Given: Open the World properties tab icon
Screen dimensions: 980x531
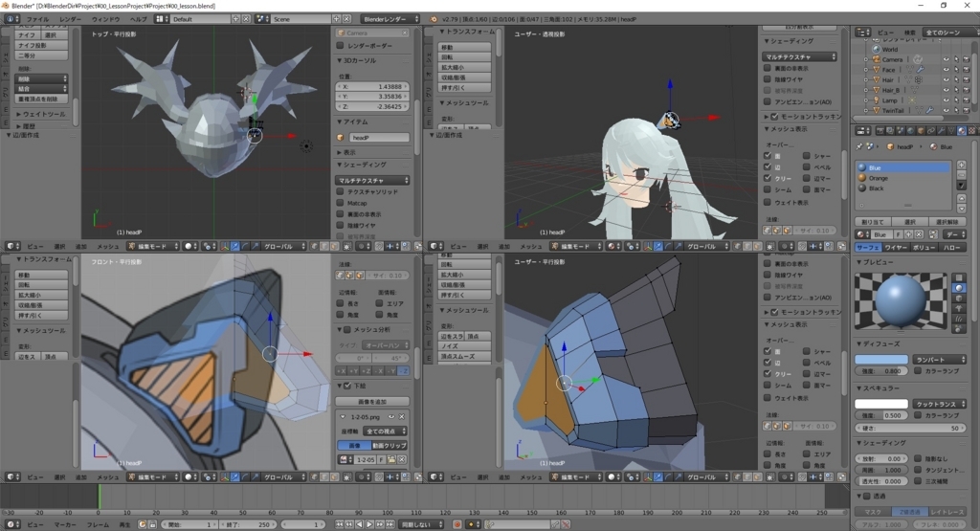Looking at the screenshot, I should (x=911, y=130).
